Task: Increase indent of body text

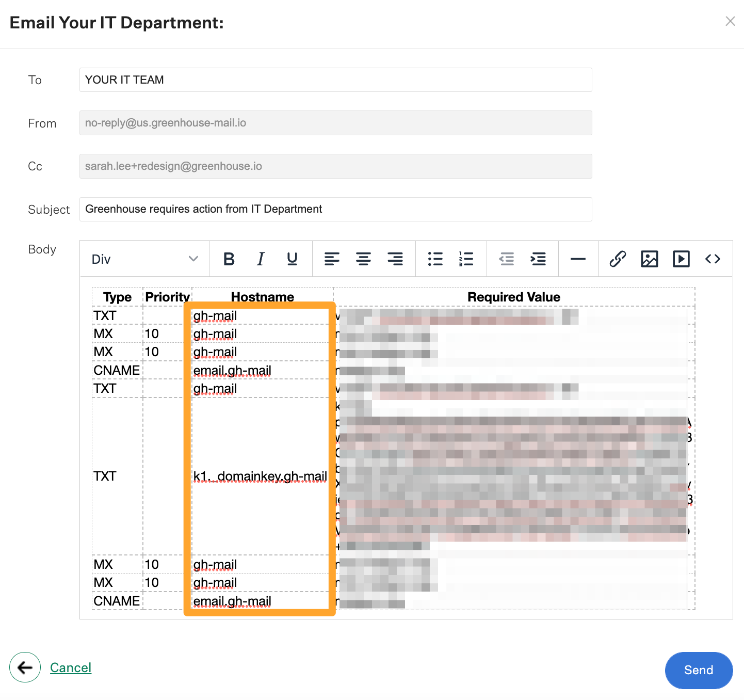Action: pos(538,259)
